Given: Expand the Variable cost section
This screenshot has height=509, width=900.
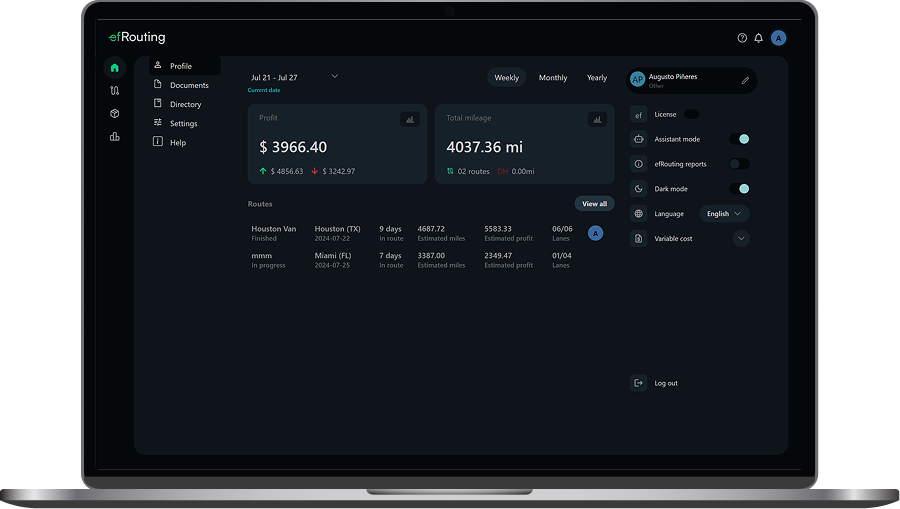Looking at the screenshot, I should coord(741,239).
